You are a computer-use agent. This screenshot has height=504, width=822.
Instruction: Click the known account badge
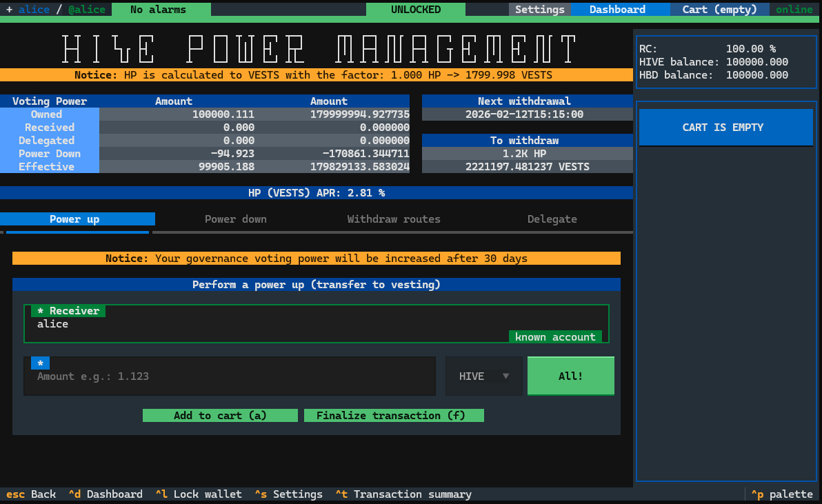pyautogui.click(x=555, y=337)
